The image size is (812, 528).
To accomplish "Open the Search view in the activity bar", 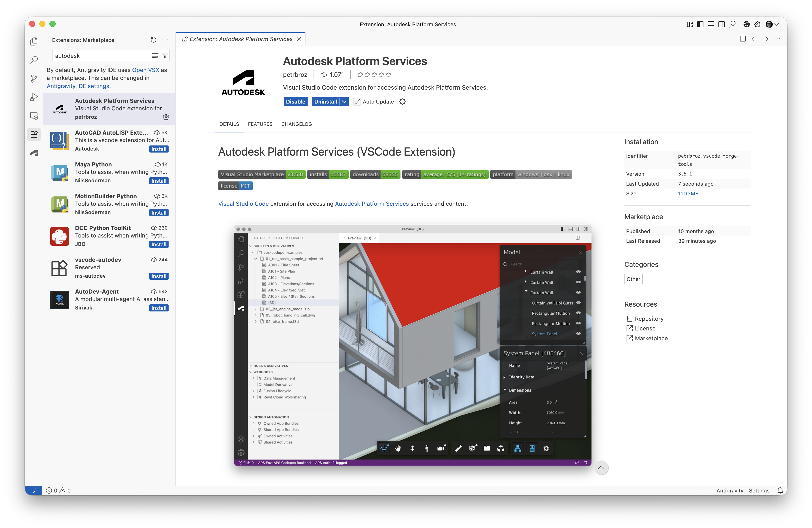I will coord(34,60).
